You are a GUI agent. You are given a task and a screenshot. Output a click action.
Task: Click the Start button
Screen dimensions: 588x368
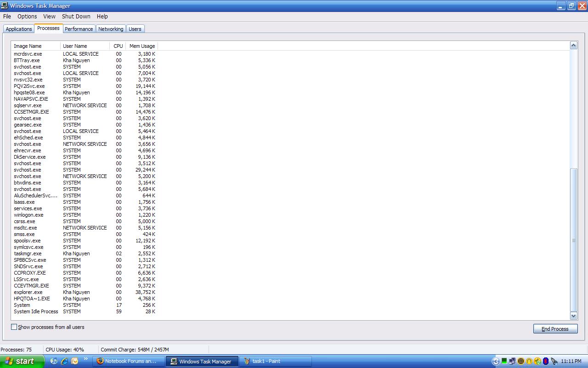22,361
